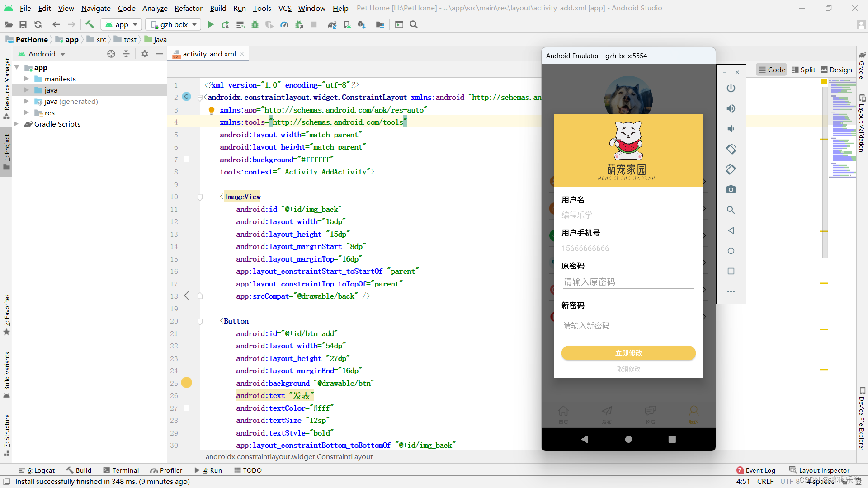This screenshot has width=868, height=488.
Task: Rotate emulator left icon
Action: coord(731,149)
